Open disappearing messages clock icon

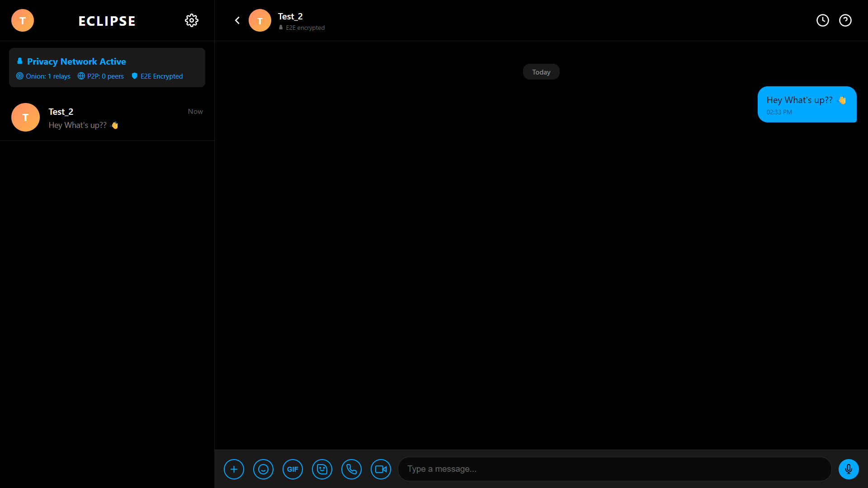(823, 20)
